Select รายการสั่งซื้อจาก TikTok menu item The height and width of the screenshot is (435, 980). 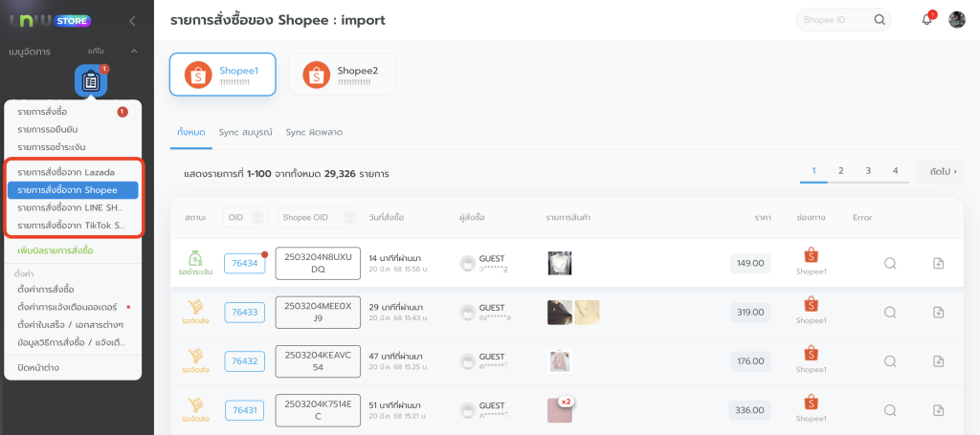pos(71,226)
